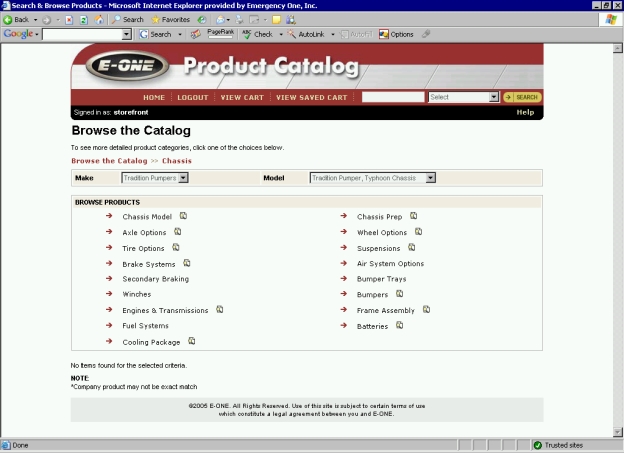Viewport: 624px width, 453px height.
Task: Open the Google search box history dropdown arrow
Action: pos(127,34)
